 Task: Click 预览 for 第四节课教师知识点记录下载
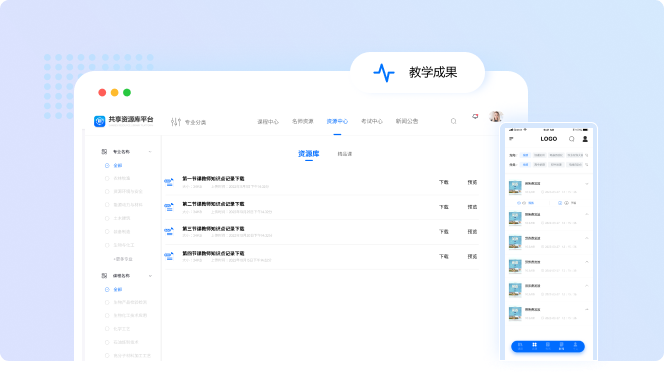472,256
